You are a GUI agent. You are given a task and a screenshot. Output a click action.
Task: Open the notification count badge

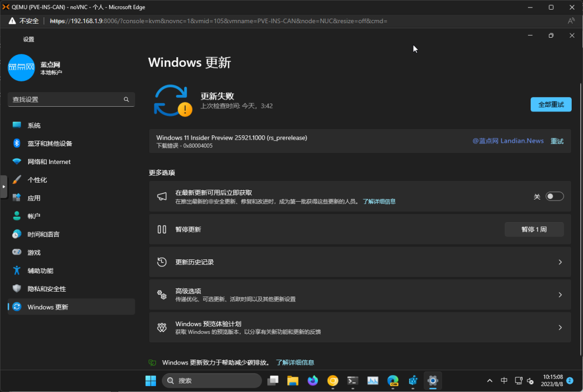570,381
